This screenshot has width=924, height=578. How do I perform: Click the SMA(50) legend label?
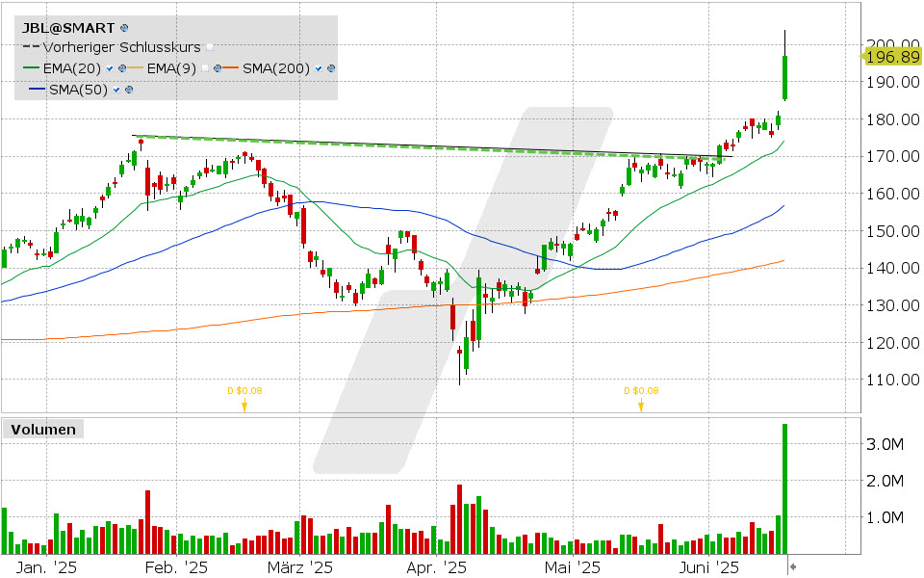click(78, 90)
